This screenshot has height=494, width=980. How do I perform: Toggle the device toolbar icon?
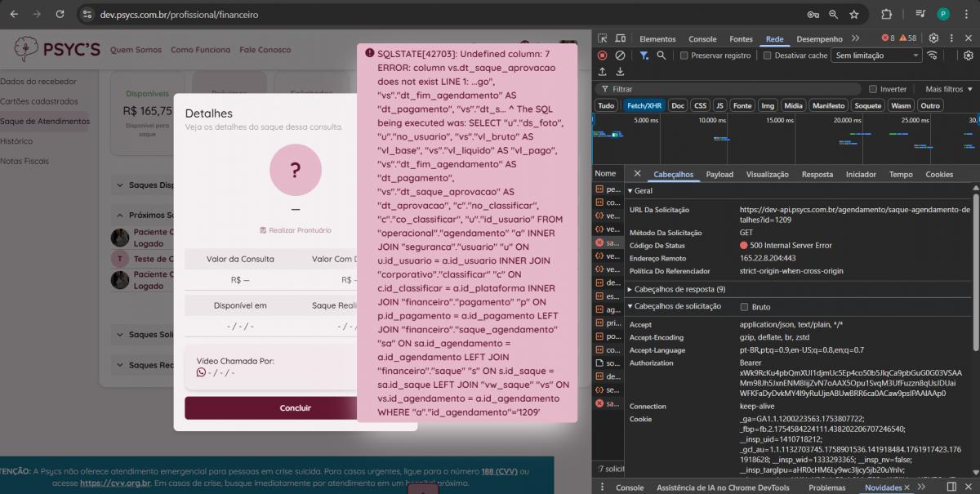[621, 38]
